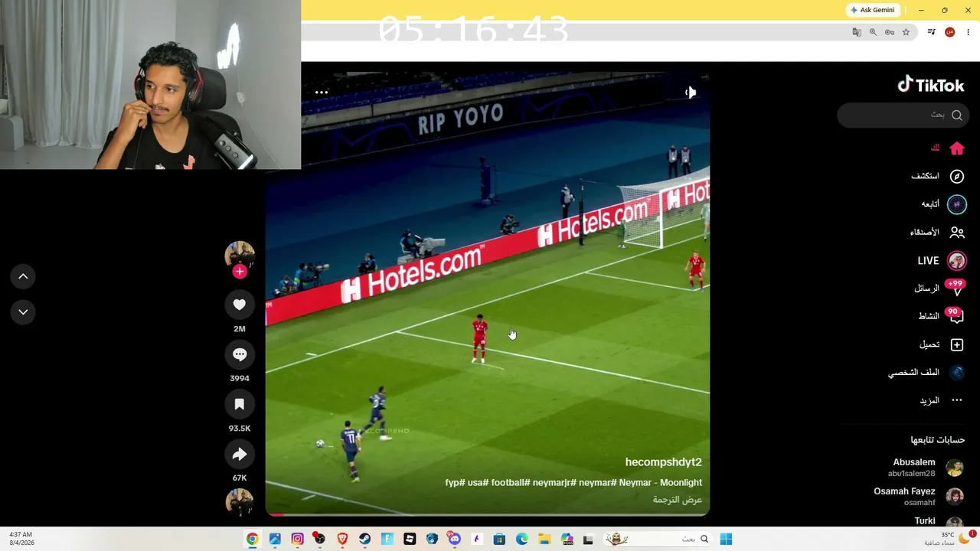Open the spinning sound disc below share count
The image size is (980, 551).
point(240,502)
